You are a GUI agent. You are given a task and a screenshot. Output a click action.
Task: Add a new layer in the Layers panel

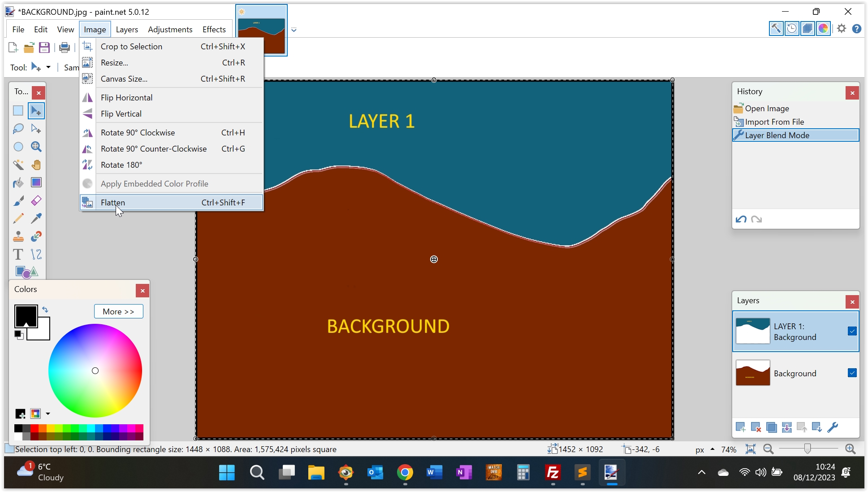(741, 427)
